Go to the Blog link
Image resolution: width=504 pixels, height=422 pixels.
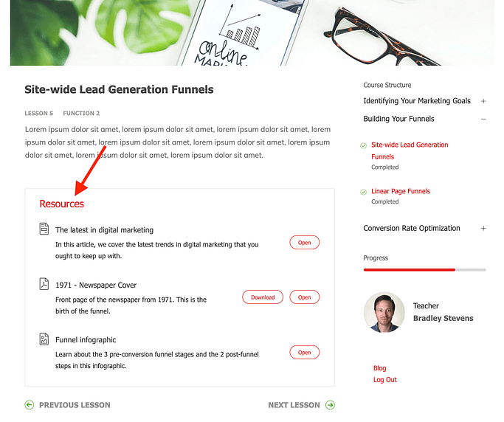(380, 368)
